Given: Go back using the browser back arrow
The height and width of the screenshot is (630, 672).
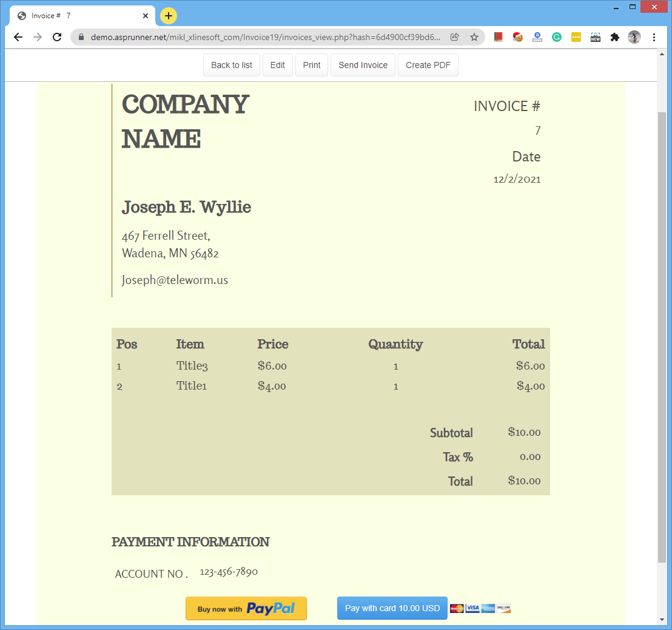Looking at the screenshot, I should point(18,37).
